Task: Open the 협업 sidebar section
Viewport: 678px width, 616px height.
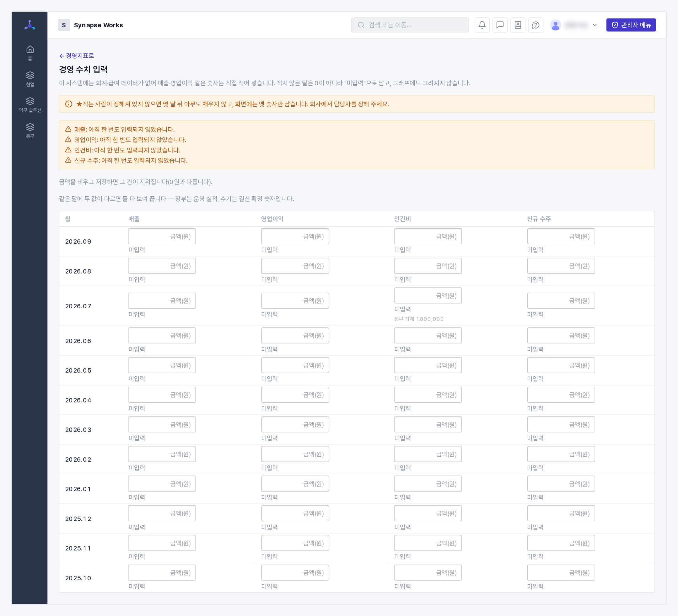Action: 30,79
